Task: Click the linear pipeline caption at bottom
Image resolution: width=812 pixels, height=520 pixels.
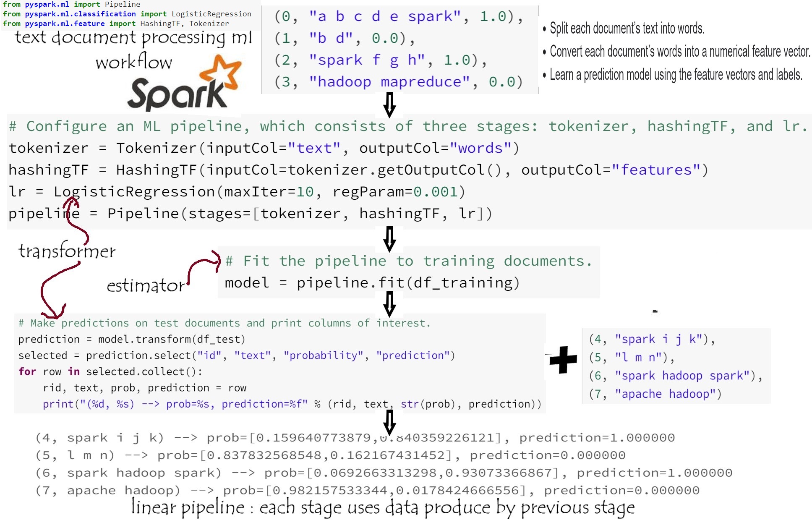Action: tap(383, 507)
